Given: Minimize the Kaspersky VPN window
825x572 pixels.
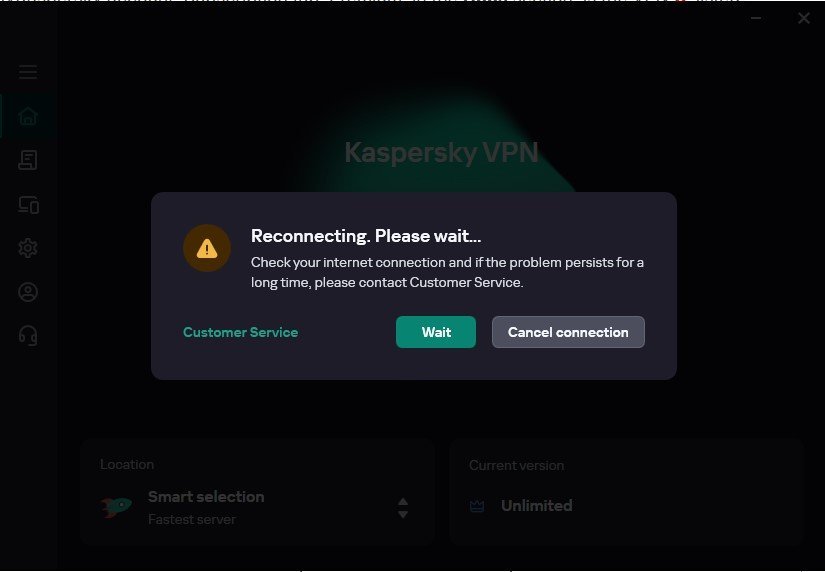Looking at the screenshot, I should [x=756, y=18].
